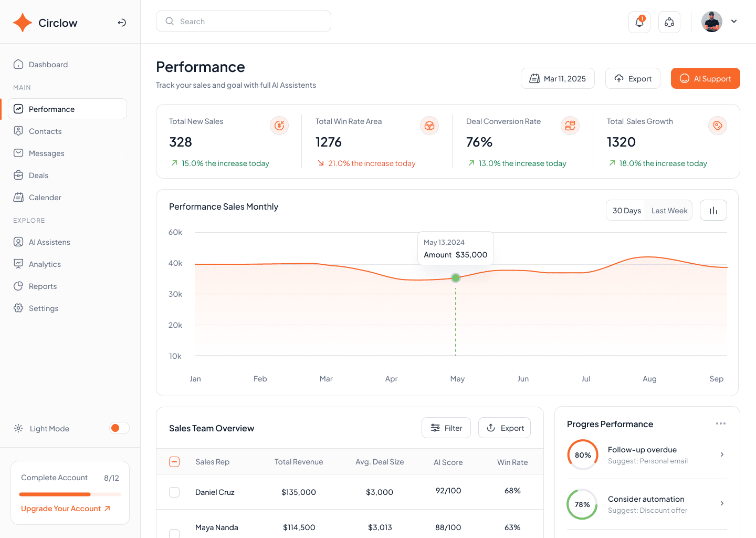756x538 pixels.
Task: Click the Deal Conversion Rate icon
Action: pyautogui.click(x=570, y=126)
